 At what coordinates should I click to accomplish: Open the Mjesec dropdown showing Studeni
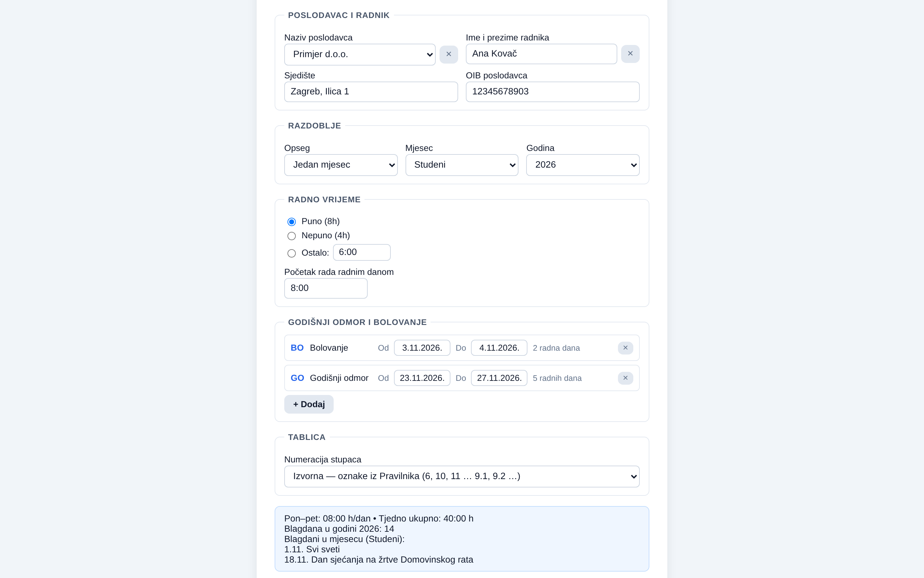462,165
